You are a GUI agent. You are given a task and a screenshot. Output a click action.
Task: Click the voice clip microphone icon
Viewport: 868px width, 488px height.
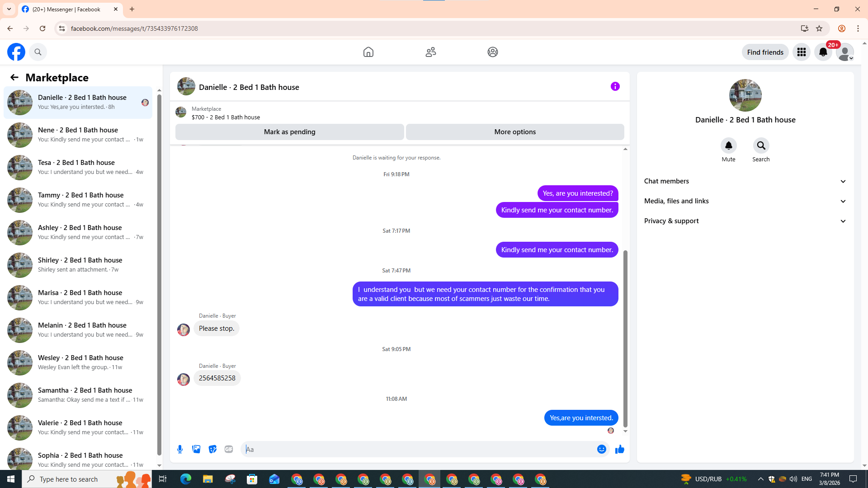pyautogui.click(x=180, y=449)
